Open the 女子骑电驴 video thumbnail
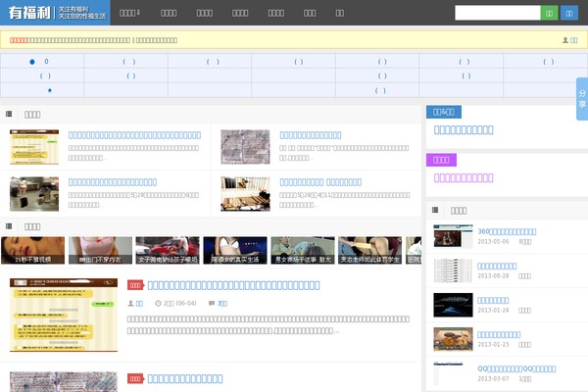The image size is (588, 392). click(x=168, y=250)
